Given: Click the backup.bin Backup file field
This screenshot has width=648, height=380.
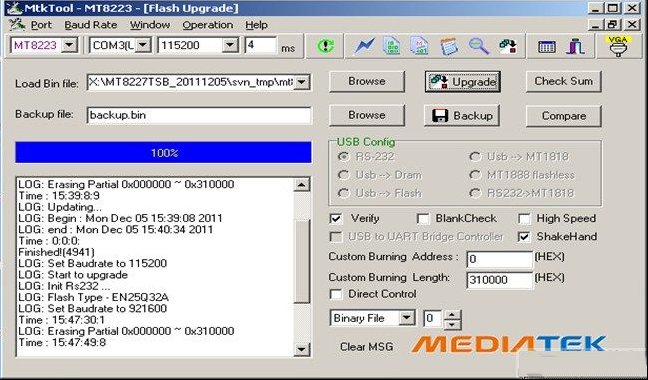Looking at the screenshot, I should (x=199, y=115).
